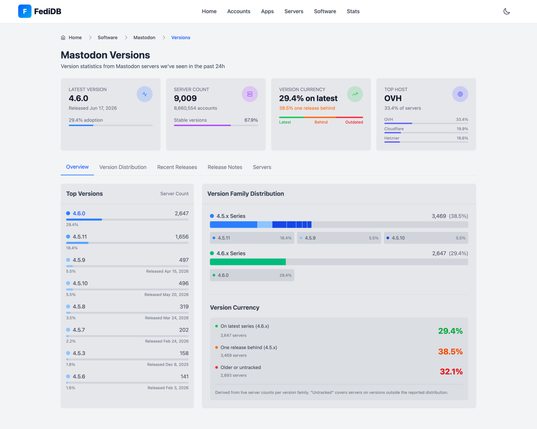The height and width of the screenshot is (429, 537).
Task: Click the Mastodon Versions page heading
Action: click(105, 55)
